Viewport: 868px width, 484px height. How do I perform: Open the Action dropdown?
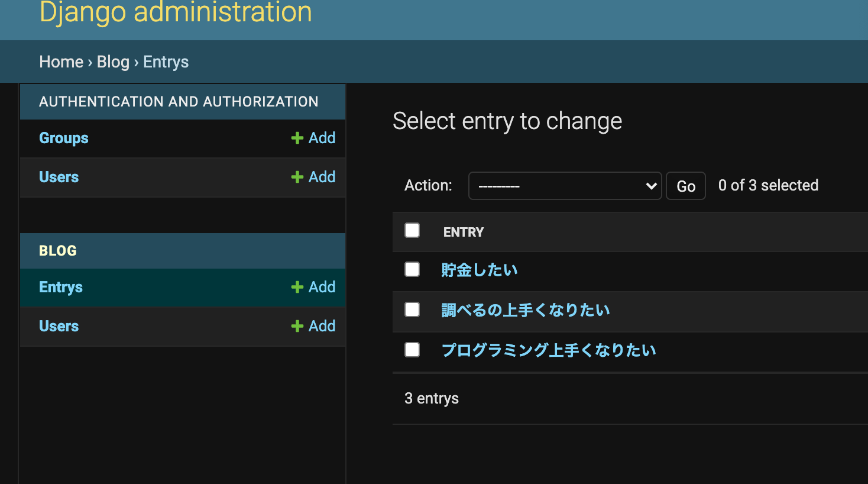click(x=565, y=185)
